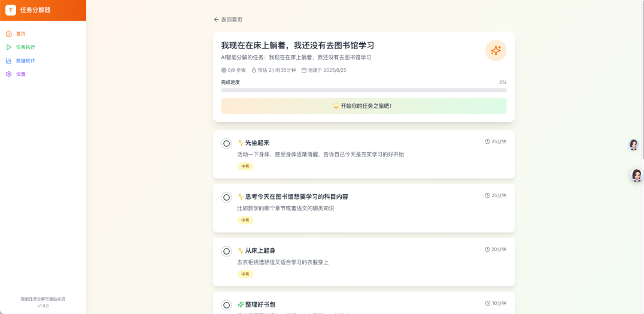The image size is (644, 314).
Task: Open 数据统计 in the sidebar
Action: click(x=25, y=61)
